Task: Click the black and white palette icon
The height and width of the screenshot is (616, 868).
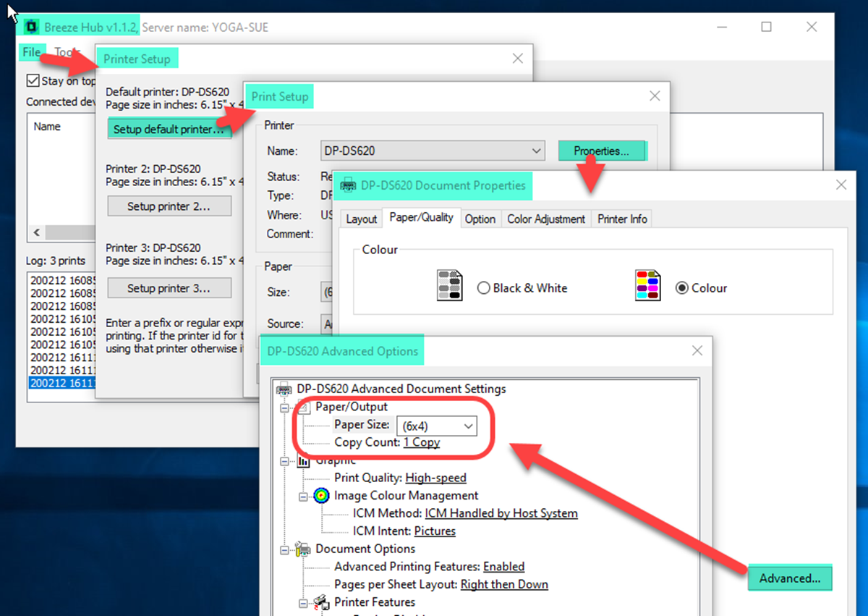Action: [449, 286]
